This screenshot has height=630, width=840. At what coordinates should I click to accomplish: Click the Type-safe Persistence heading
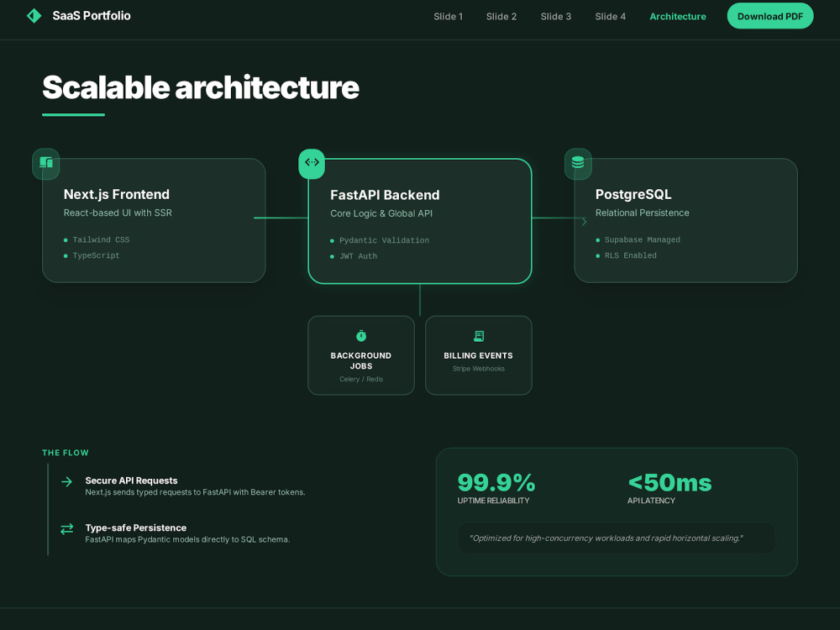click(x=136, y=528)
